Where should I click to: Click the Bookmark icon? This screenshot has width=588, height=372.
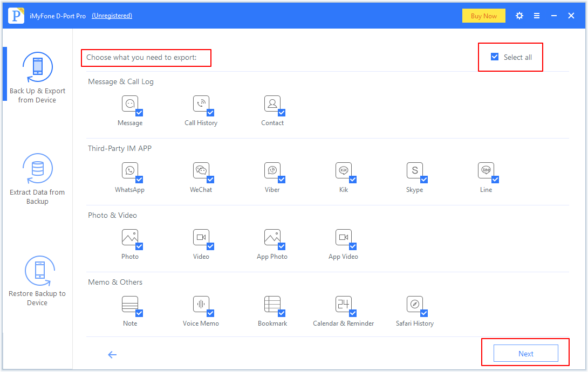coord(272,304)
